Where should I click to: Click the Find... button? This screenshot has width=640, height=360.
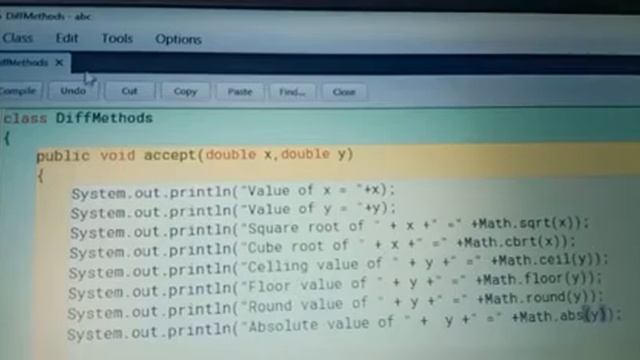(x=292, y=92)
